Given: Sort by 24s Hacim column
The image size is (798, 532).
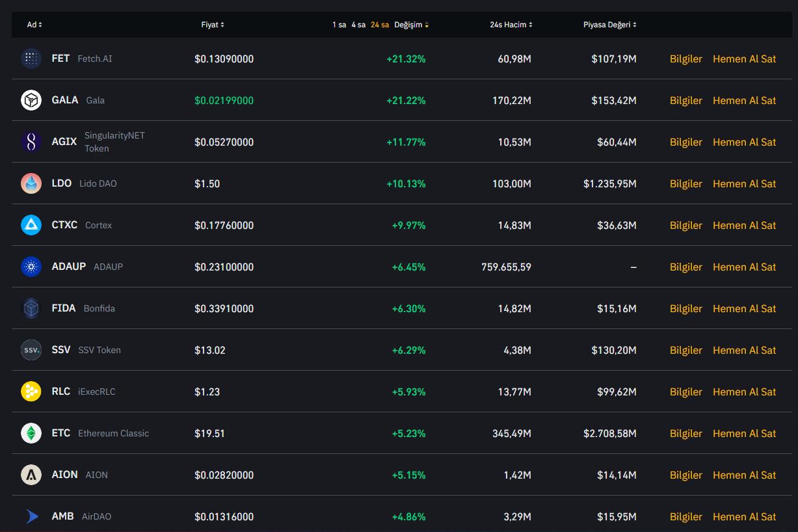Looking at the screenshot, I should (511, 25).
